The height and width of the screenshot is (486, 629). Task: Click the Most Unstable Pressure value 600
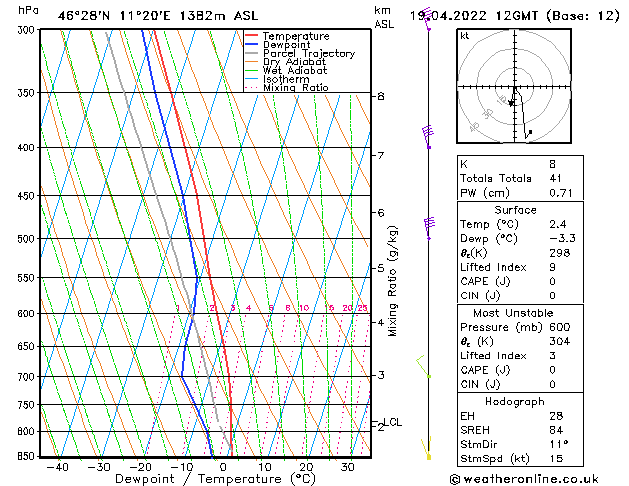[x=560, y=327]
